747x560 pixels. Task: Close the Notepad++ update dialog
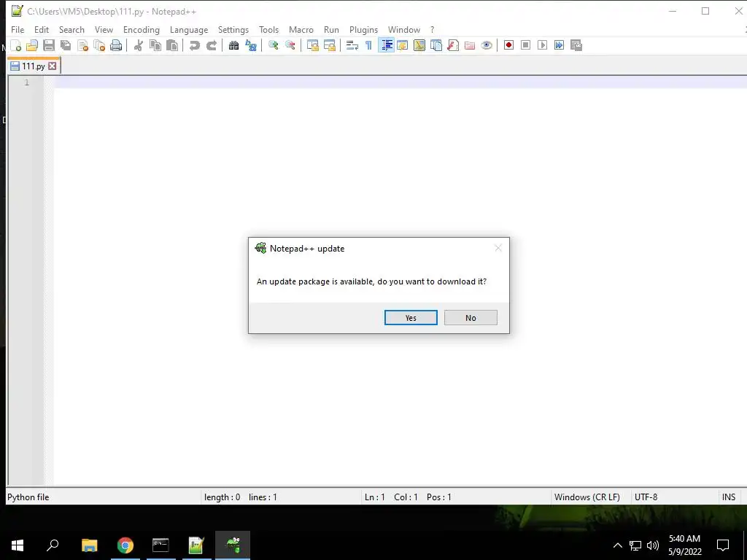coord(498,248)
